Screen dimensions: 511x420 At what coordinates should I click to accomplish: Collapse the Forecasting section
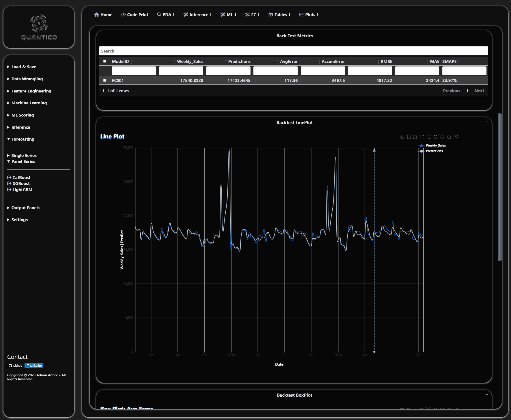[21, 139]
